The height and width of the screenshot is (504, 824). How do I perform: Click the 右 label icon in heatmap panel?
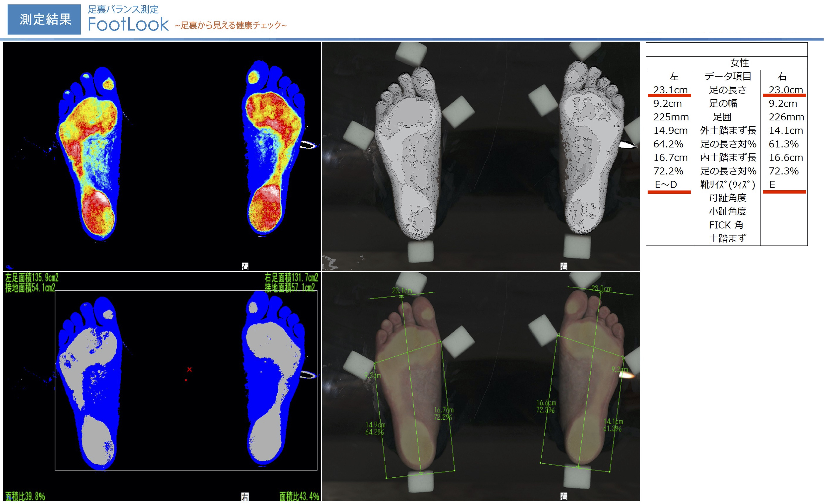pos(245,266)
